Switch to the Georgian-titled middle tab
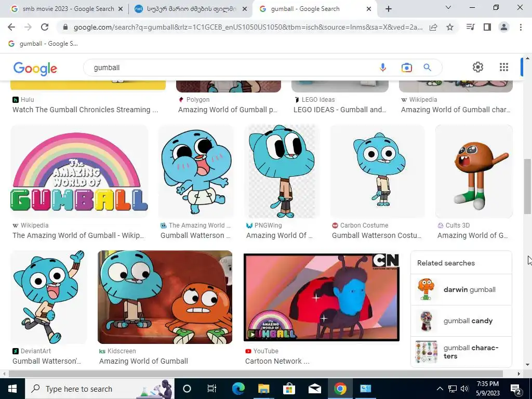 (190, 9)
